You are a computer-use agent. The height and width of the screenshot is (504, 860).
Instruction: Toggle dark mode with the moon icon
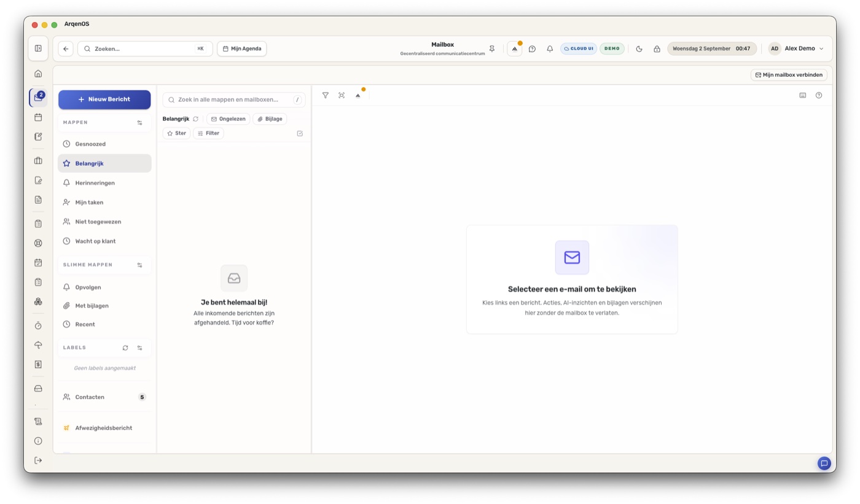pyautogui.click(x=639, y=48)
